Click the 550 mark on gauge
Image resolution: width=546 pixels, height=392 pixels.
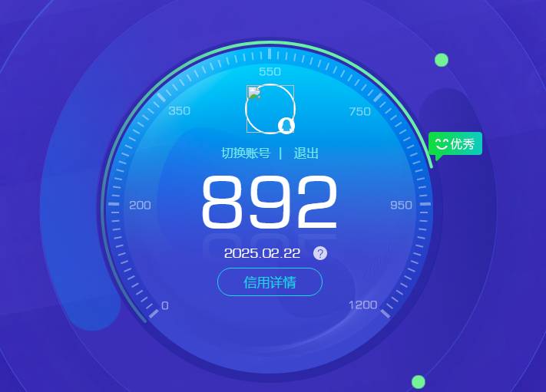click(270, 71)
